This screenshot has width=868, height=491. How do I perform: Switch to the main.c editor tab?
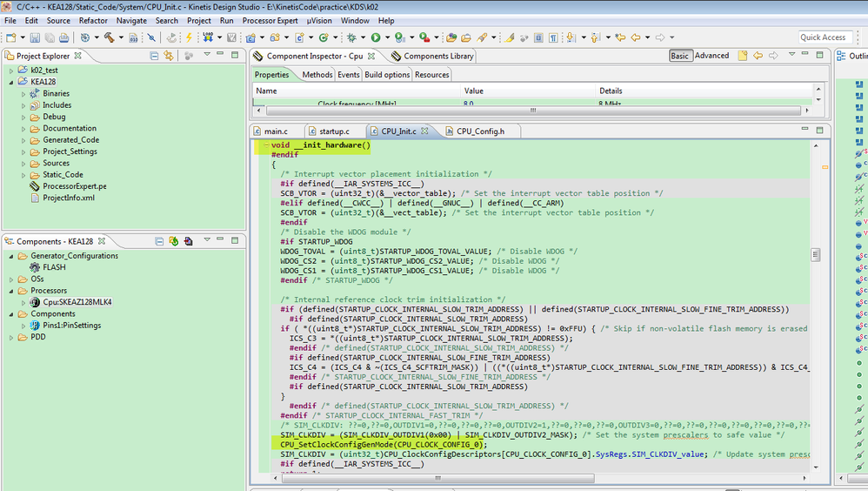(x=275, y=131)
